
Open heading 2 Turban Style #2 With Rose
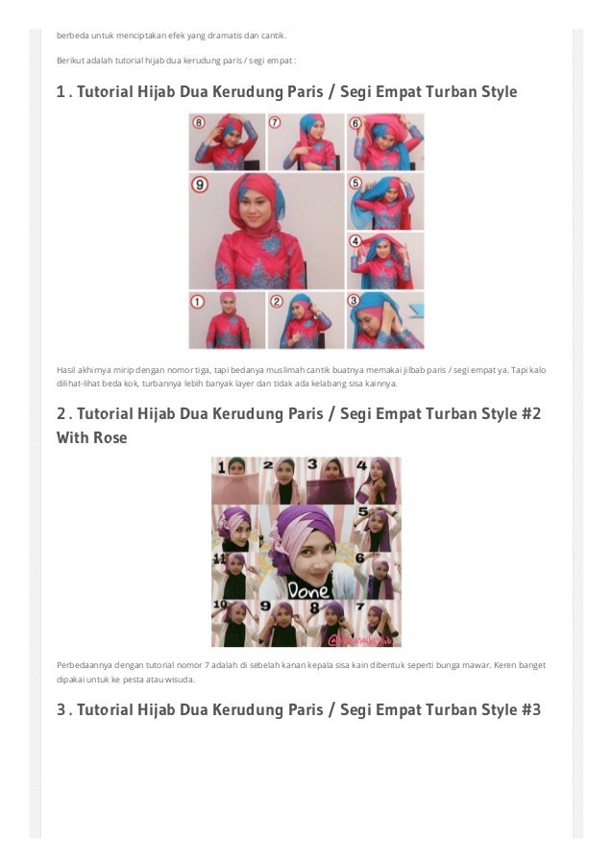[x=299, y=425]
